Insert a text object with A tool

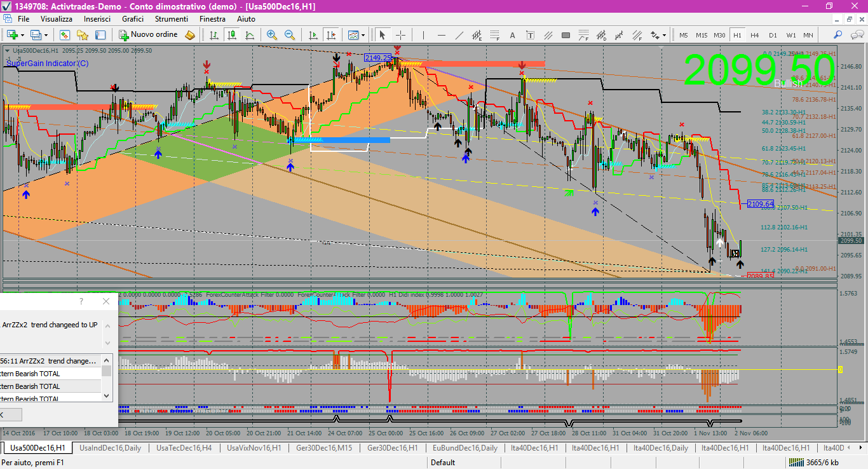coord(512,35)
